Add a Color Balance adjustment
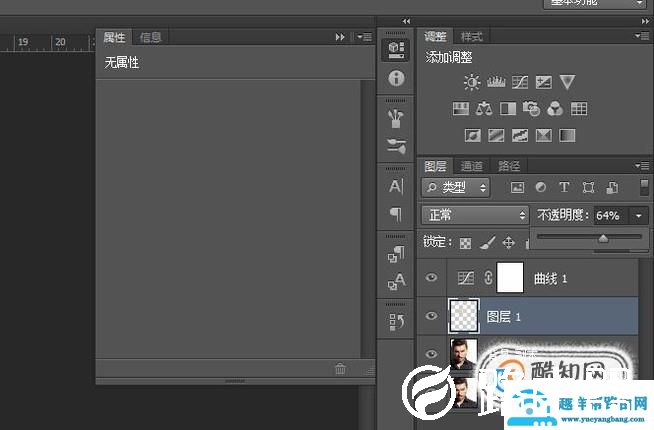 (x=484, y=109)
